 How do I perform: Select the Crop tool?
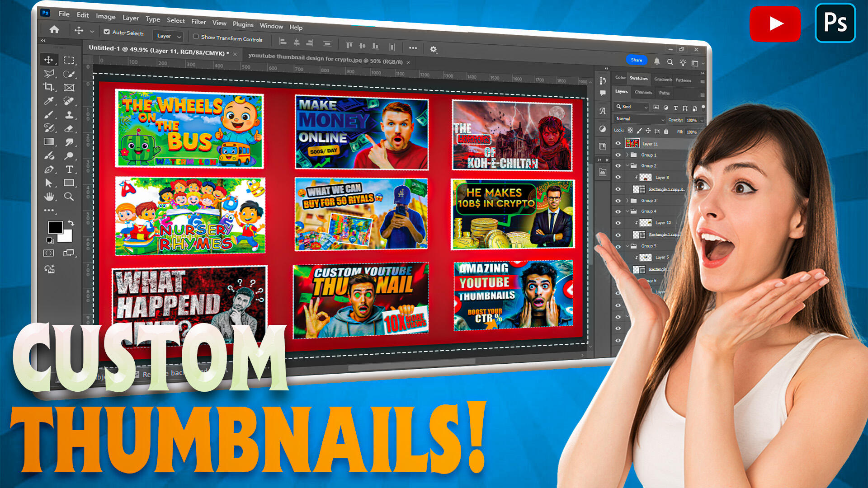pos(48,87)
